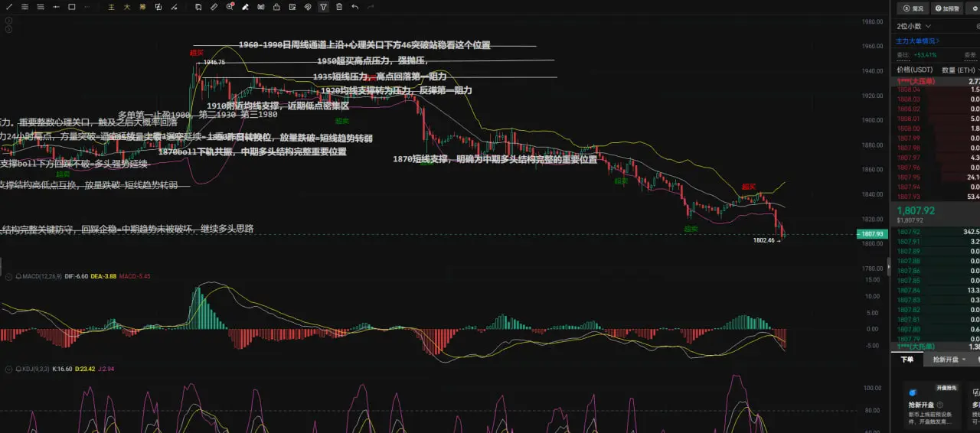Open the 主力大单情况 link

coord(918,41)
